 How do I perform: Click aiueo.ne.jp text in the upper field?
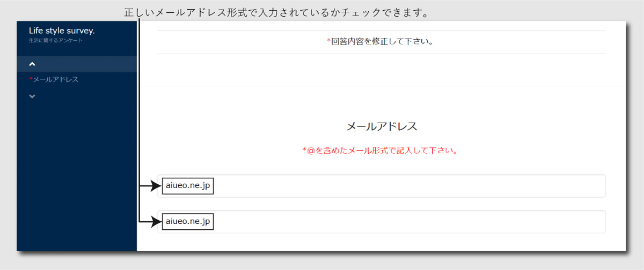coord(188,186)
